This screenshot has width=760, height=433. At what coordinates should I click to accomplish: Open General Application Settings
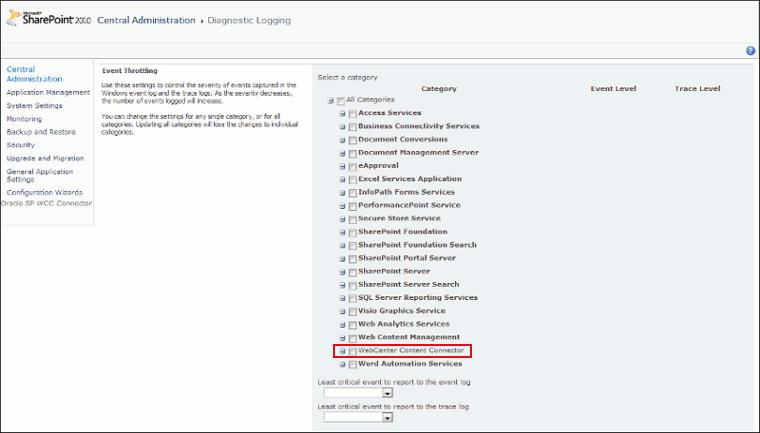pyautogui.click(x=40, y=175)
